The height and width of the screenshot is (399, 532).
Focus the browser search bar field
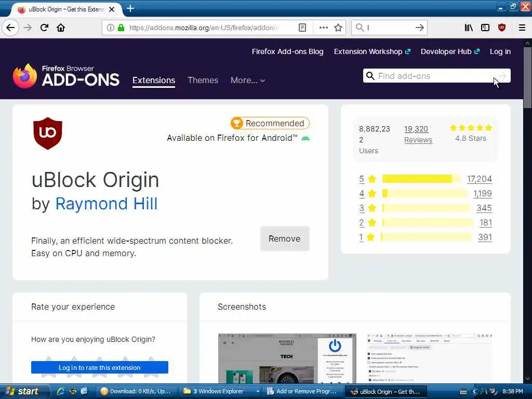pos(390,28)
